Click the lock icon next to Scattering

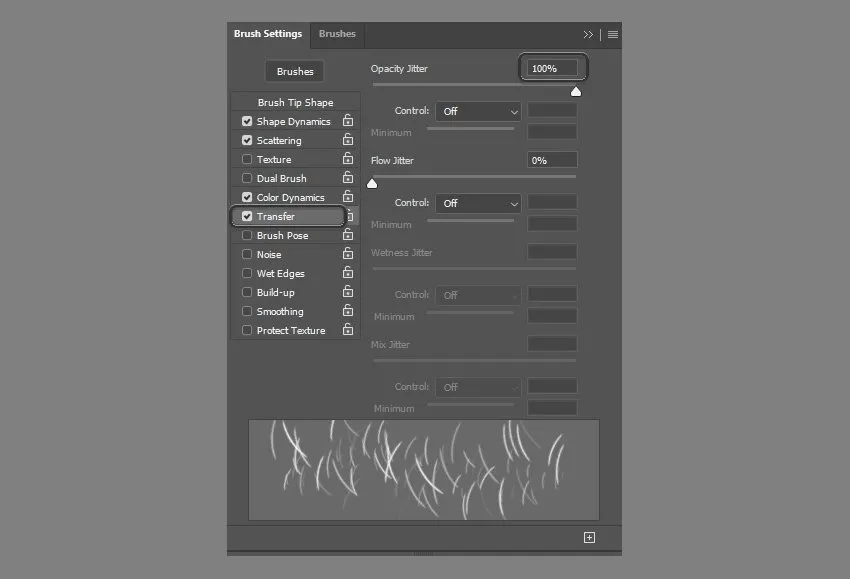tap(348, 140)
